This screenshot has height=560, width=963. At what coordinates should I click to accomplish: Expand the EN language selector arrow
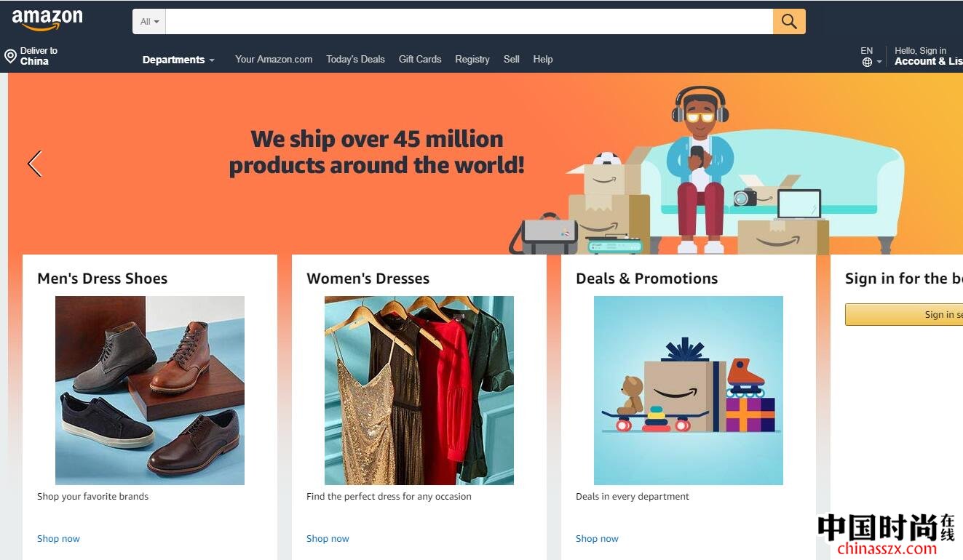(x=879, y=63)
